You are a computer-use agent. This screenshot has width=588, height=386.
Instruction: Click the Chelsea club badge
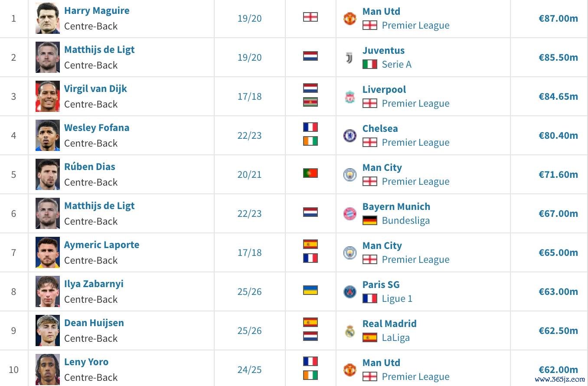coord(350,135)
